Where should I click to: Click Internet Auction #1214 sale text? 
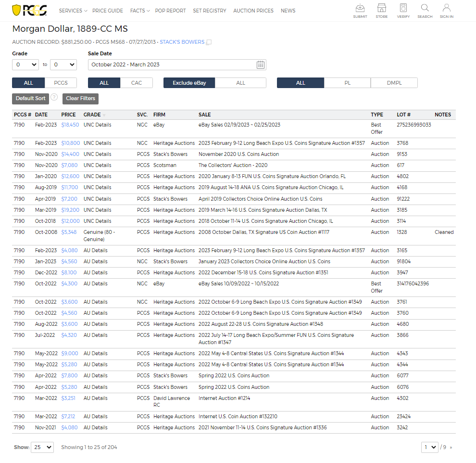click(x=224, y=398)
